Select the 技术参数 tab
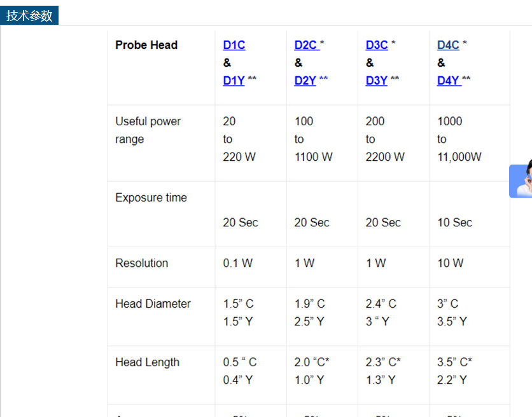The height and width of the screenshot is (417, 532). pos(29,16)
